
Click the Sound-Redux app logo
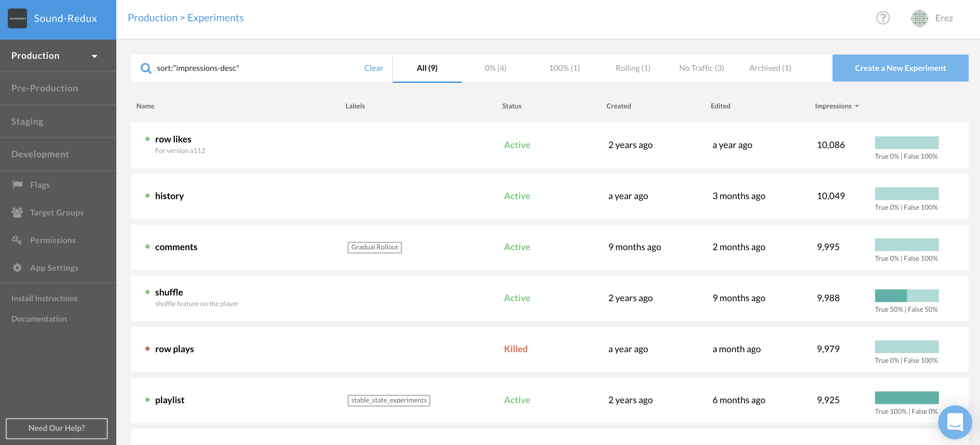point(17,18)
